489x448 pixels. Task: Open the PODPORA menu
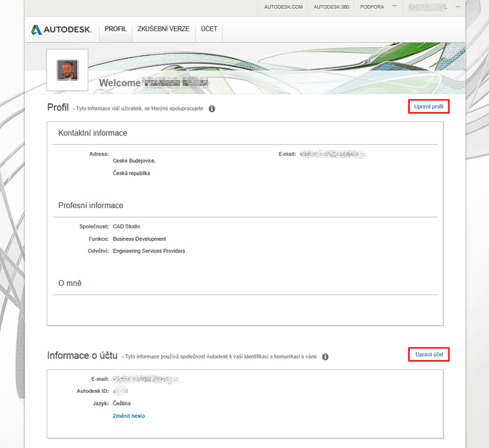click(372, 7)
